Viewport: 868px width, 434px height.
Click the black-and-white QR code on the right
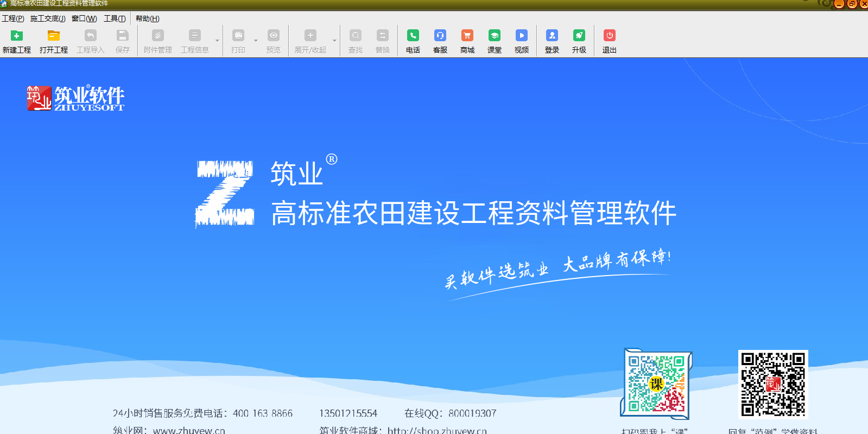[773, 384]
